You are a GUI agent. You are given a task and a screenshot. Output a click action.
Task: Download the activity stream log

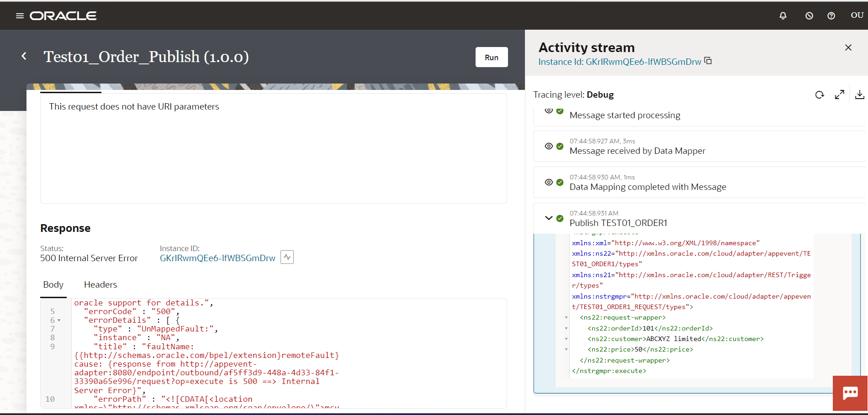pos(859,95)
